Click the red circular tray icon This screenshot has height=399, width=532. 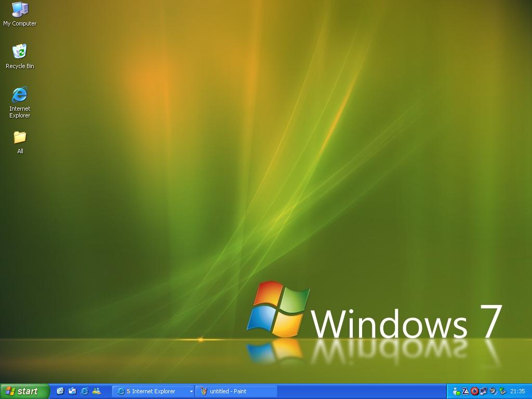475,392
